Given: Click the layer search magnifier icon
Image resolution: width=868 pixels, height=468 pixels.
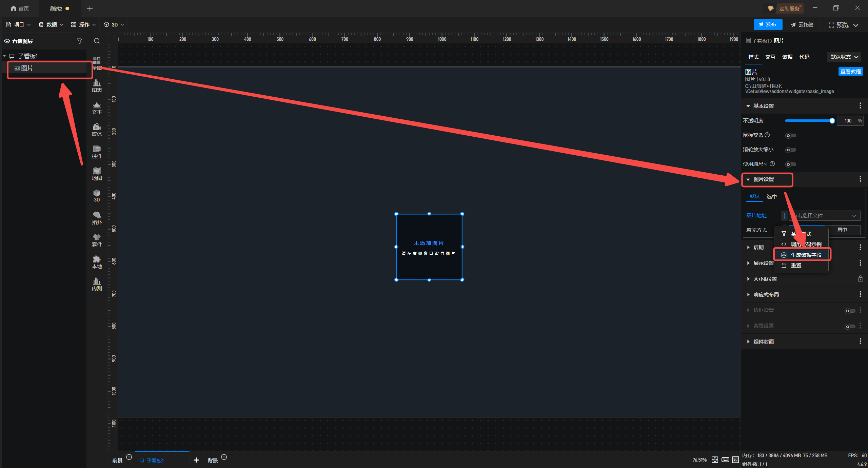Looking at the screenshot, I should (97, 41).
